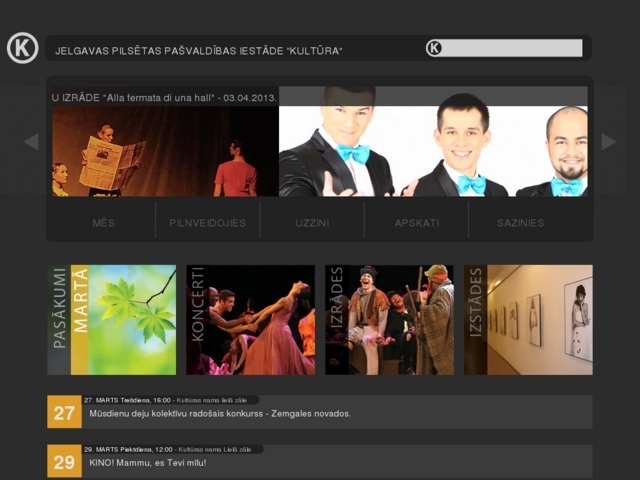
Task: Open the SAZINIES menu item
Action: (x=520, y=223)
